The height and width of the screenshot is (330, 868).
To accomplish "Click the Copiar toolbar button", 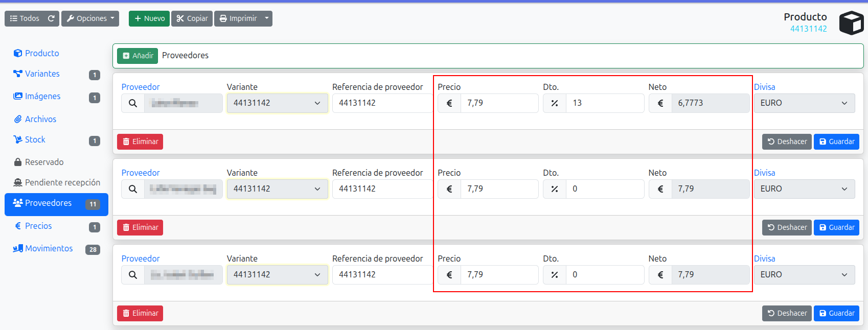I will tap(192, 18).
